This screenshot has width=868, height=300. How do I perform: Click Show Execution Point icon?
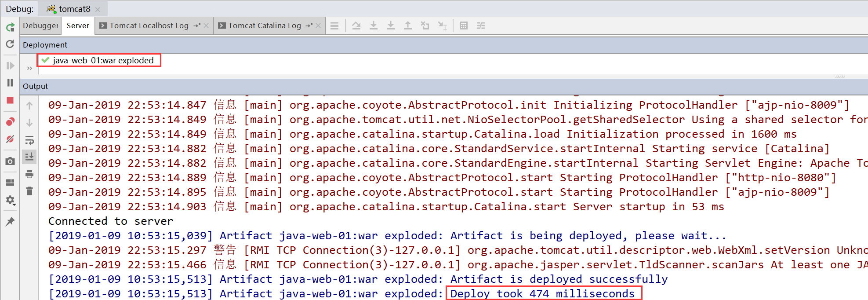(334, 26)
